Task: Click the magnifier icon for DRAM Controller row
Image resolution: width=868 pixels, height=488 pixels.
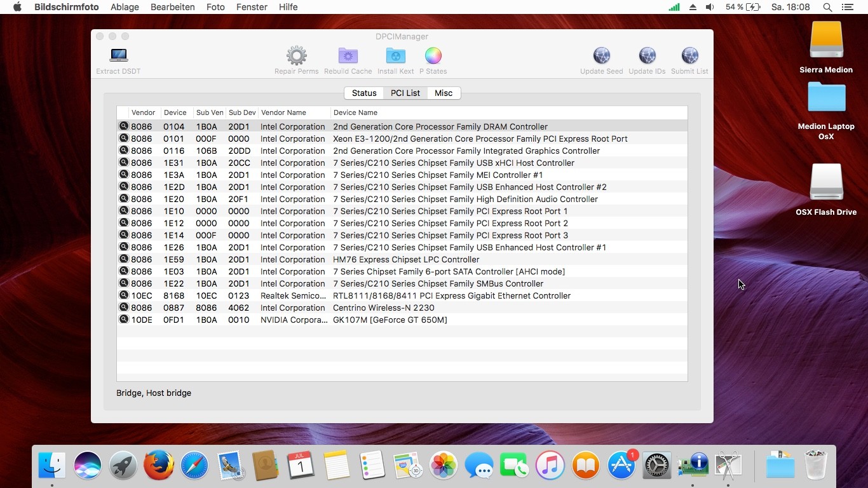Action: click(x=124, y=126)
